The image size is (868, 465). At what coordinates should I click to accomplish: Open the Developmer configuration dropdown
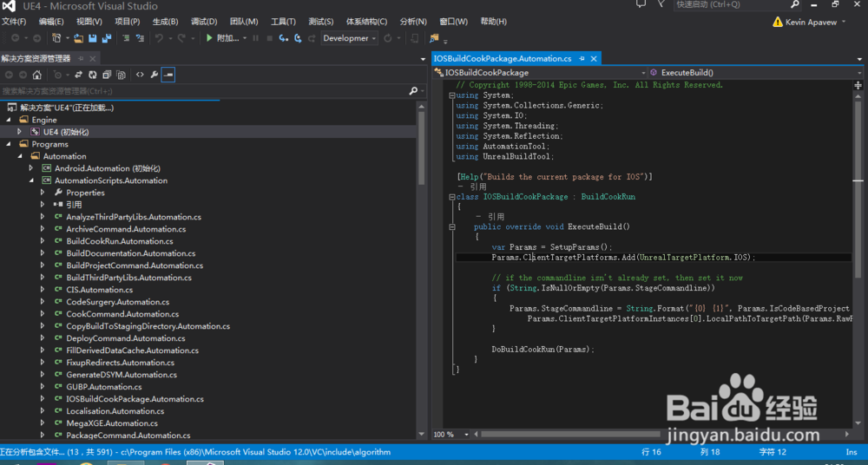349,38
